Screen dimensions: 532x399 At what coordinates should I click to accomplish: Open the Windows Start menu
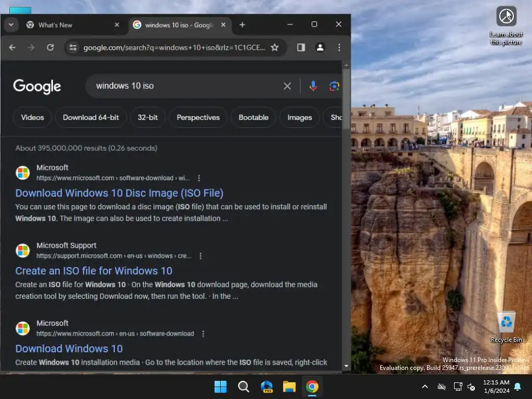pyautogui.click(x=220, y=387)
